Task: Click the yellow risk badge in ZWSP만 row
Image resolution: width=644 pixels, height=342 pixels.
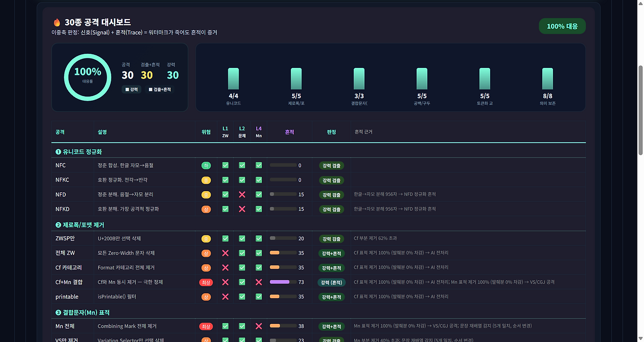Action: pyautogui.click(x=206, y=238)
